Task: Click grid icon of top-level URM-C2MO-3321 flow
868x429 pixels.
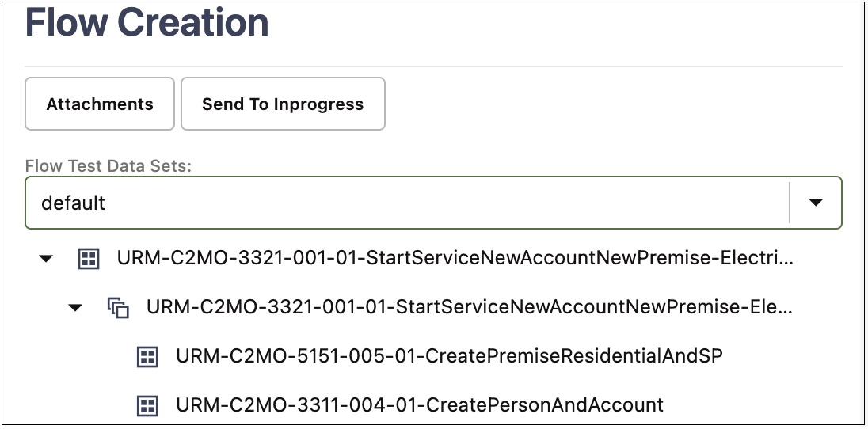Action: (x=89, y=259)
